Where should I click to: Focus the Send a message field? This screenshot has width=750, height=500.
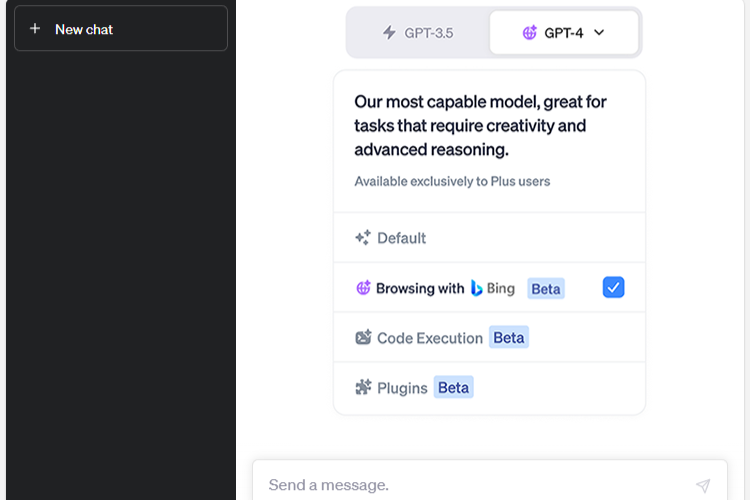[x=470, y=485]
